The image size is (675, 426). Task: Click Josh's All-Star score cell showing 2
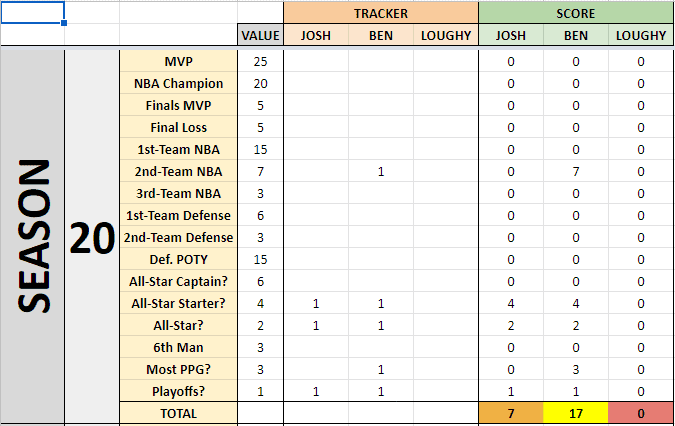[511, 325]
